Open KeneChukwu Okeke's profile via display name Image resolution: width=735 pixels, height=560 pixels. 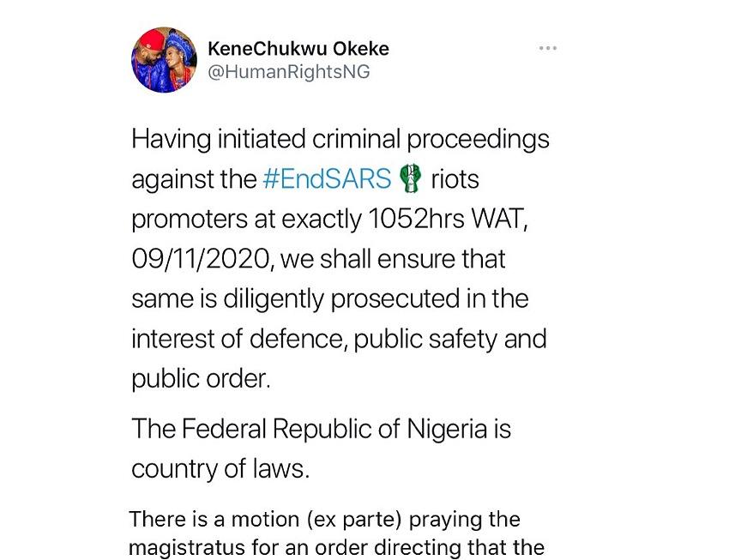(298, 49)
